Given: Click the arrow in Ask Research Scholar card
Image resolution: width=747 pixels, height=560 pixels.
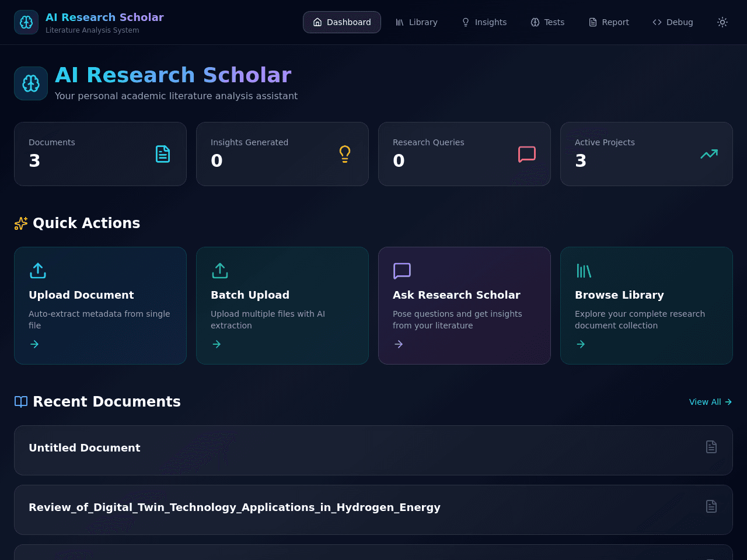Looking at the screenshot, I should pyautogui.click(x=399, y=344).
